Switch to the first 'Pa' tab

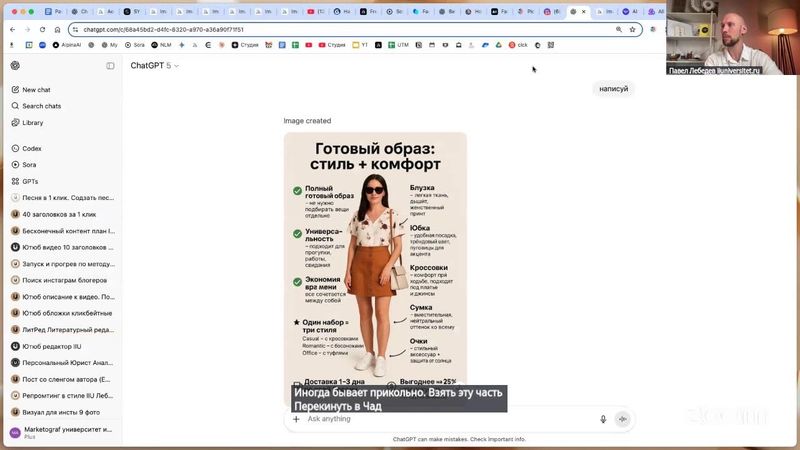point(53,12)
